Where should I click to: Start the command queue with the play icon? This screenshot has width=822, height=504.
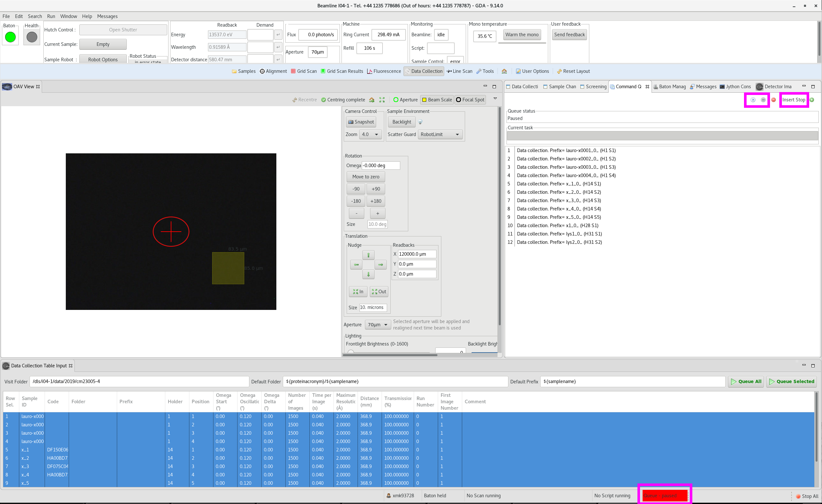tap(753, 99)
